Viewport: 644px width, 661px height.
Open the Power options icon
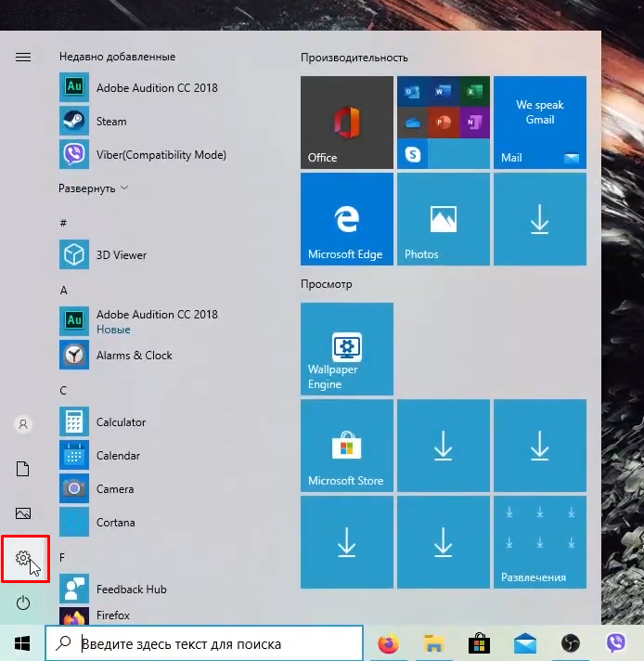(23, 603)
